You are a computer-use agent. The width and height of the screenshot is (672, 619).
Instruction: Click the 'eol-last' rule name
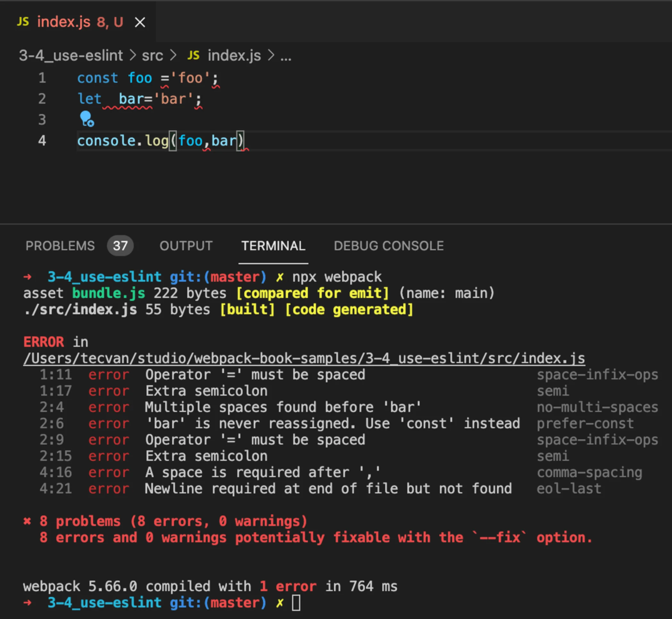[x=569, y=489]
